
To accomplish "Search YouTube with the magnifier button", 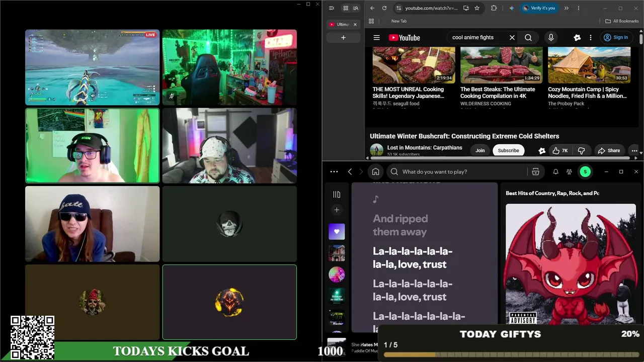I will 528,37.
